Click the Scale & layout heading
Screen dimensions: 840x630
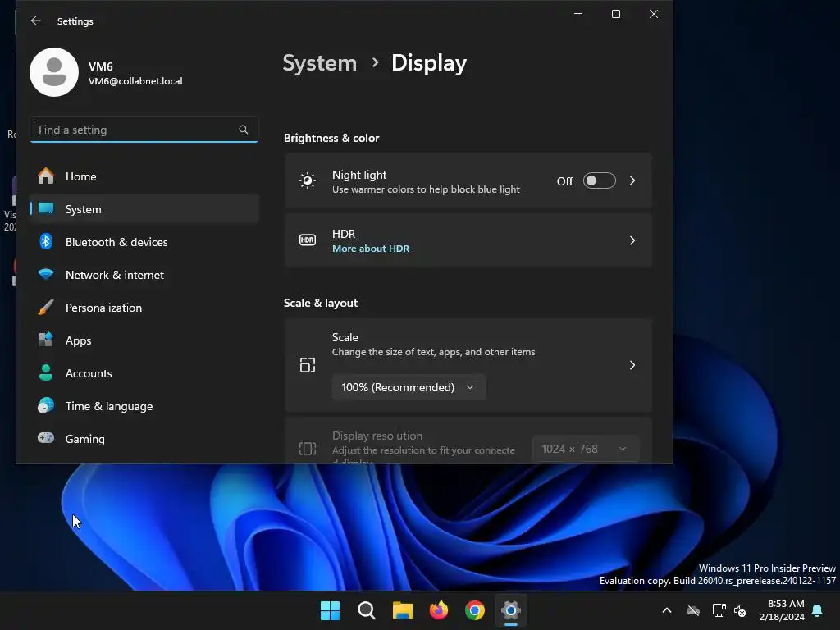tap(321, 304)
